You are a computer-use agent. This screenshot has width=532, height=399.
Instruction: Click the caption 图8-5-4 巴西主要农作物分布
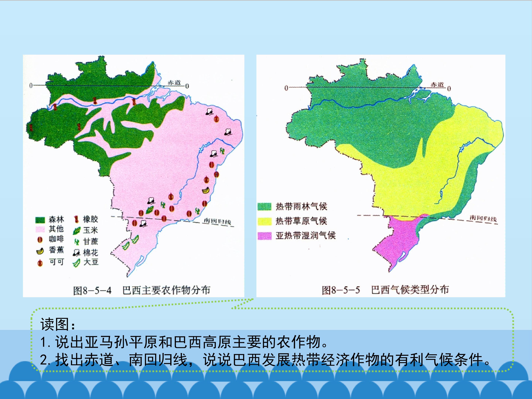[x=142, y=290]
